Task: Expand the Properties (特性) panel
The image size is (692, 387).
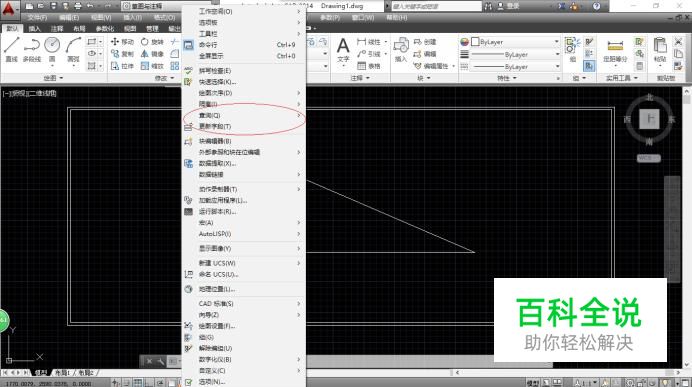Action: (506, 78)
